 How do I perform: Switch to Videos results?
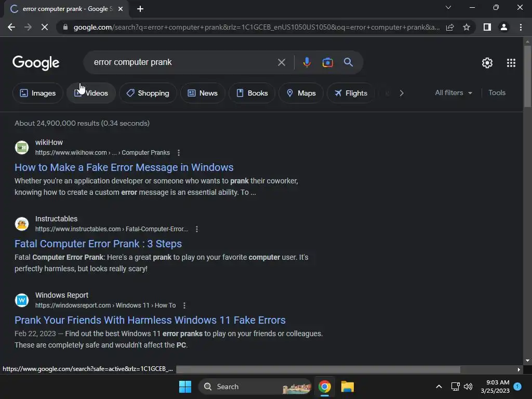(x=91, y=93)
